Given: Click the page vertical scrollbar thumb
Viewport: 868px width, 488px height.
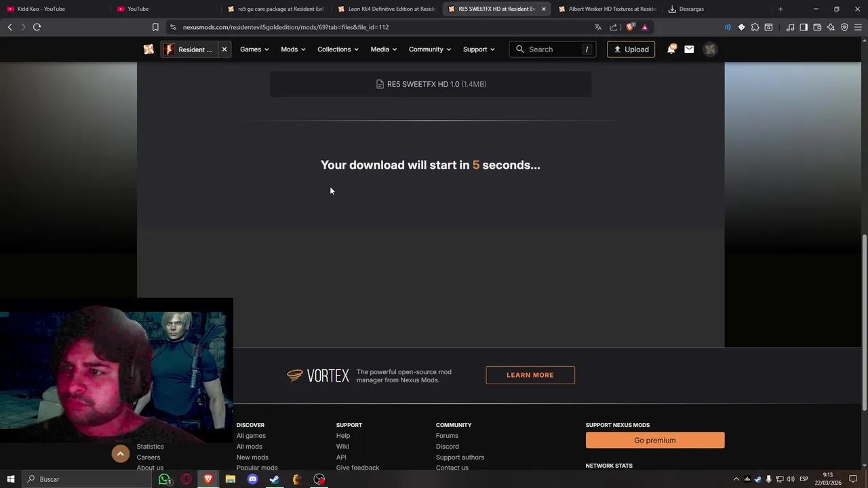Looking at the screenshot, I should pyautogui.click(x=864, y=322).
